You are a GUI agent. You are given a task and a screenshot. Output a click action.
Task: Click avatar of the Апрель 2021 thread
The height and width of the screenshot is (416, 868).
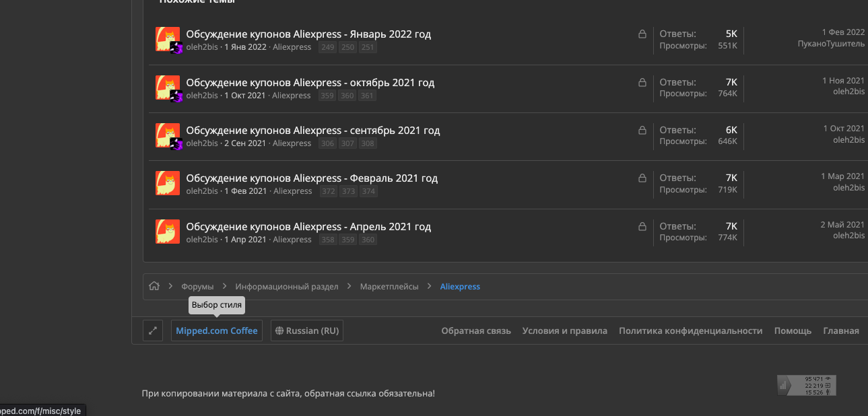168,232
